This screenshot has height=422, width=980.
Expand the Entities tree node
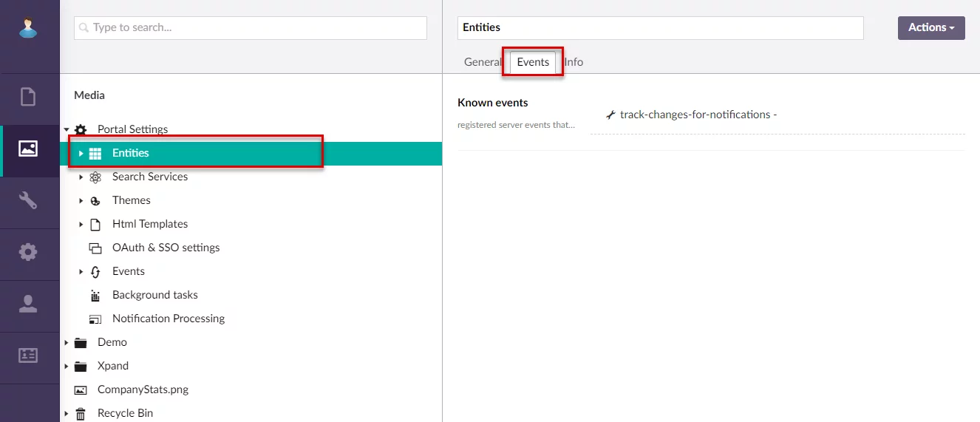(x=81, y=153)
